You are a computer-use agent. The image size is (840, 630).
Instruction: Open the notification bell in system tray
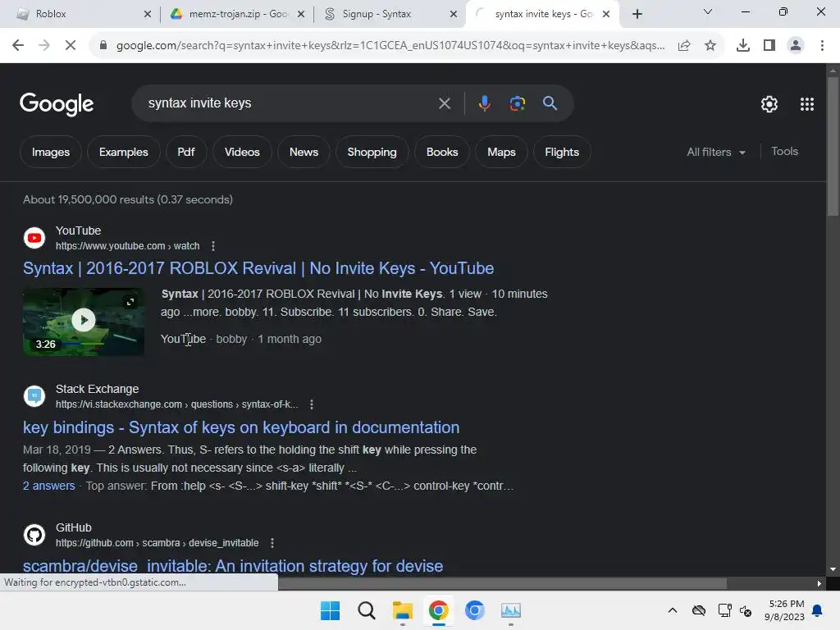(818, 610)
